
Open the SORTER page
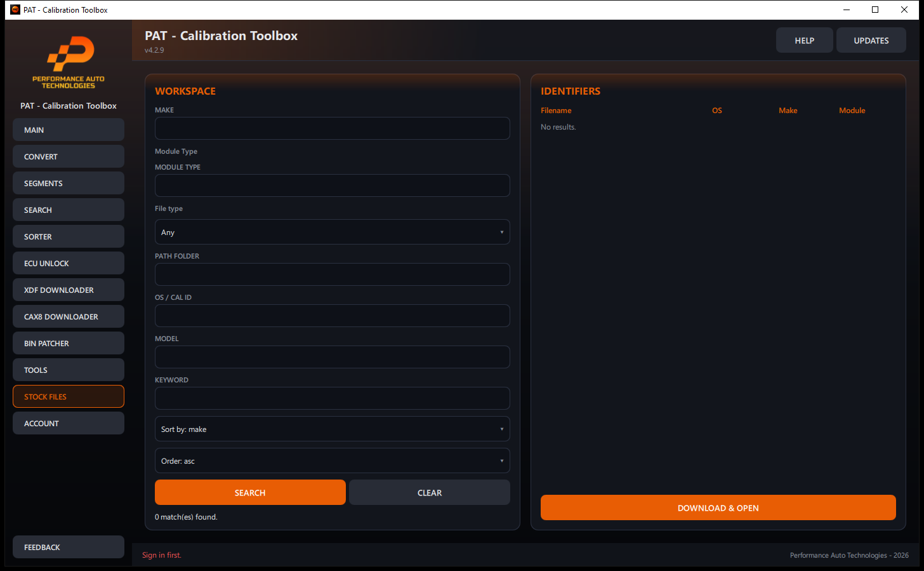click(69, 236)
